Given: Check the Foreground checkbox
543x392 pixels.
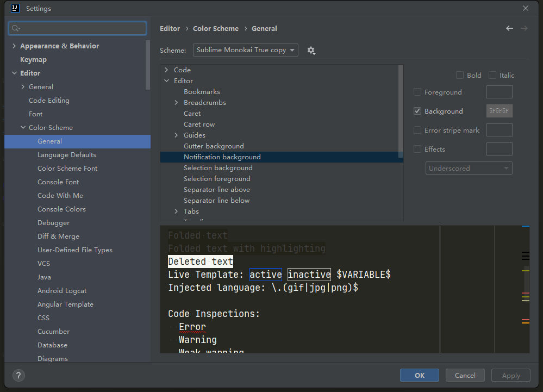Looking at the screenshot, I should [x=417, y=92].
